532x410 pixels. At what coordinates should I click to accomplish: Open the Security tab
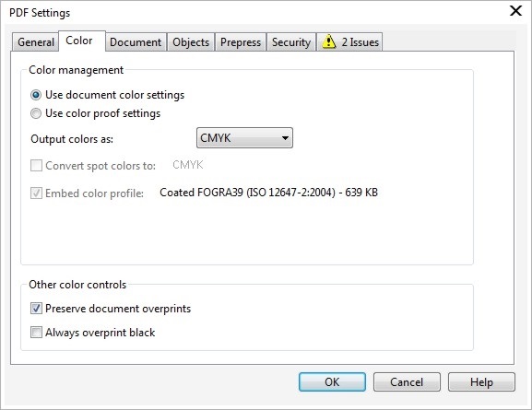coord(291,42)
